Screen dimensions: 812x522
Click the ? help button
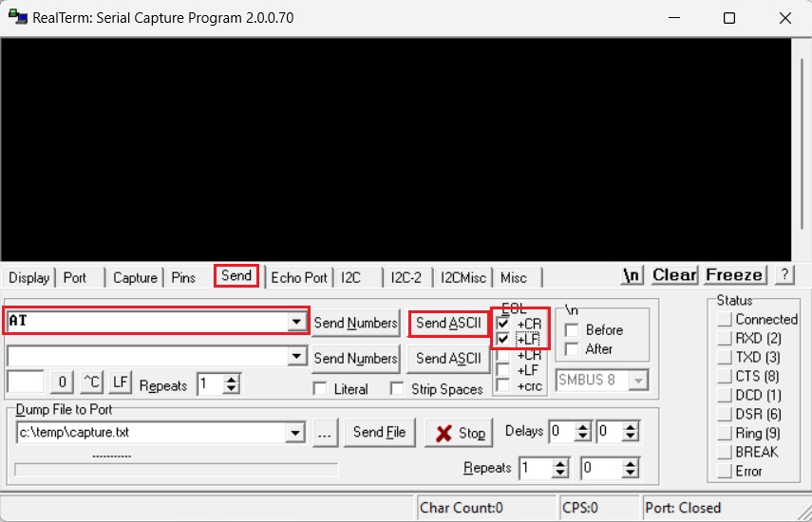[784, 275]
